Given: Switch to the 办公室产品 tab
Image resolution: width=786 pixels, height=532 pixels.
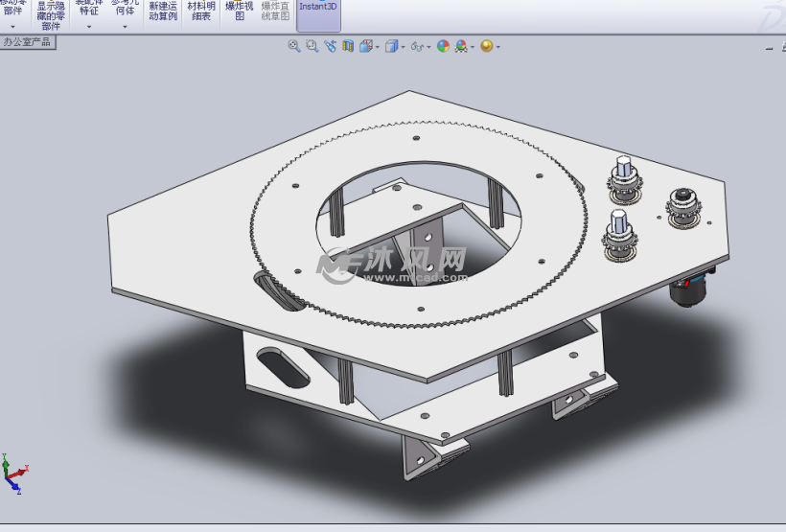Looking at the screenshot, I should point(27,42).
